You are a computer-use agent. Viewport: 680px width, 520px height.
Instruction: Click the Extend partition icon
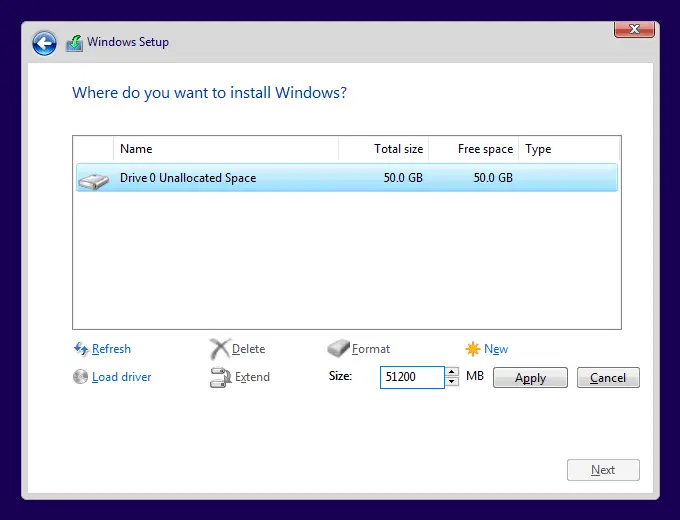tap(220, 377)
